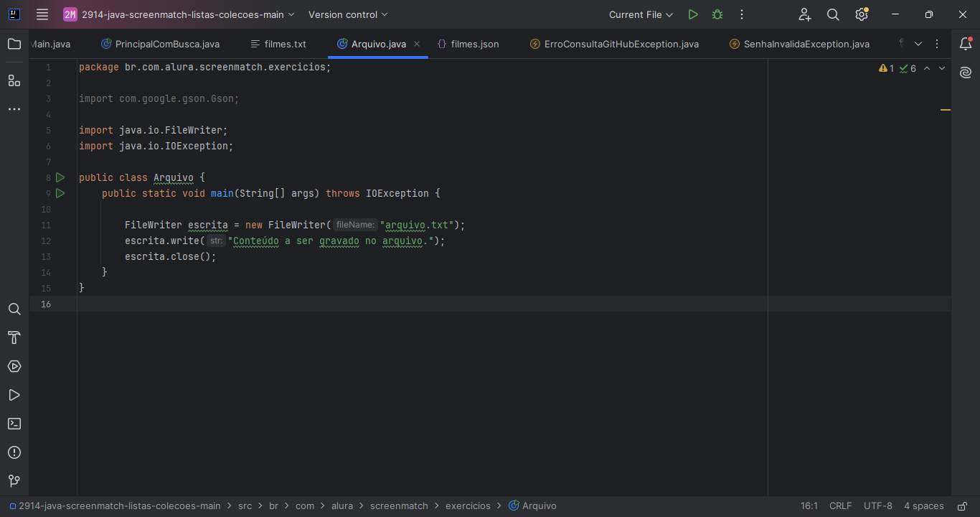Viewport: 980px width, 517px height.
Task: Change line separator CRLF in status bar
Action: 841,506
